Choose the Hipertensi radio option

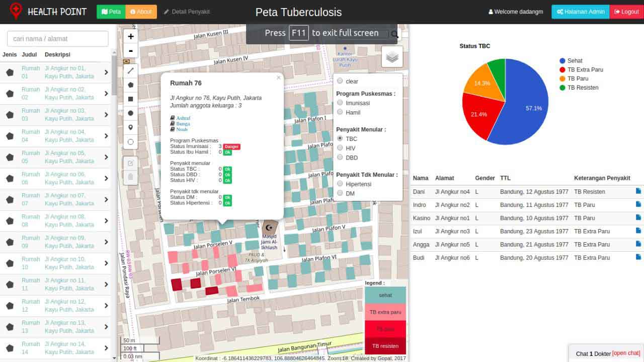340,184
